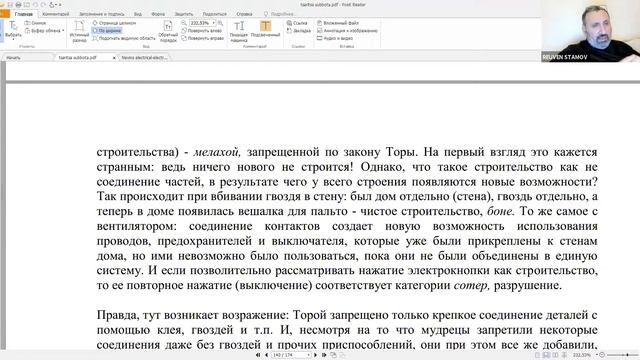Image resolution: width=640 pixels, height=360 pixels.
Task: Go to last page in the status bar
Action: [x=324, y=355]
